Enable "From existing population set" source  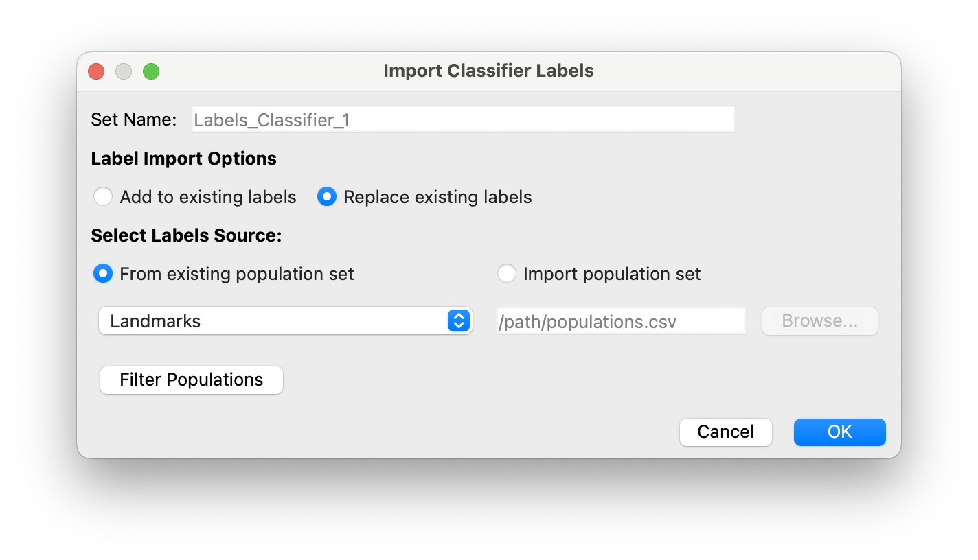[102, 273]
